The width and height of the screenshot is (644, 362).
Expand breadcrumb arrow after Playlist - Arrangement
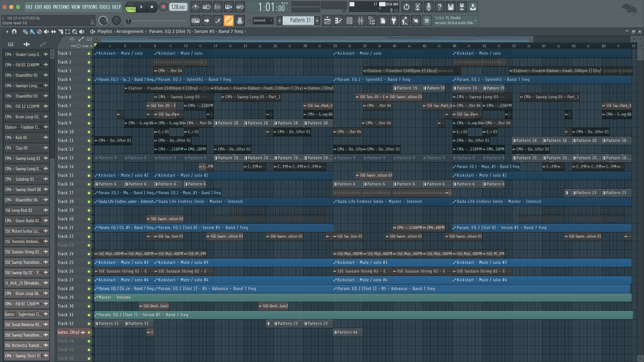(146, 32)
